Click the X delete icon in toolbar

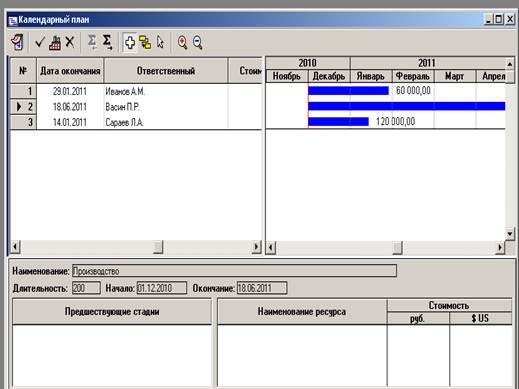click(x=70, y=42)
